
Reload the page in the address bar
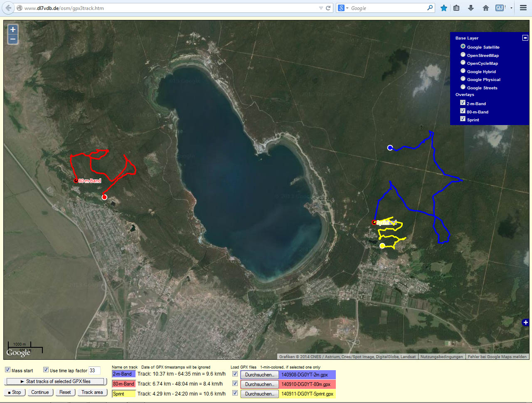[328, 8]
